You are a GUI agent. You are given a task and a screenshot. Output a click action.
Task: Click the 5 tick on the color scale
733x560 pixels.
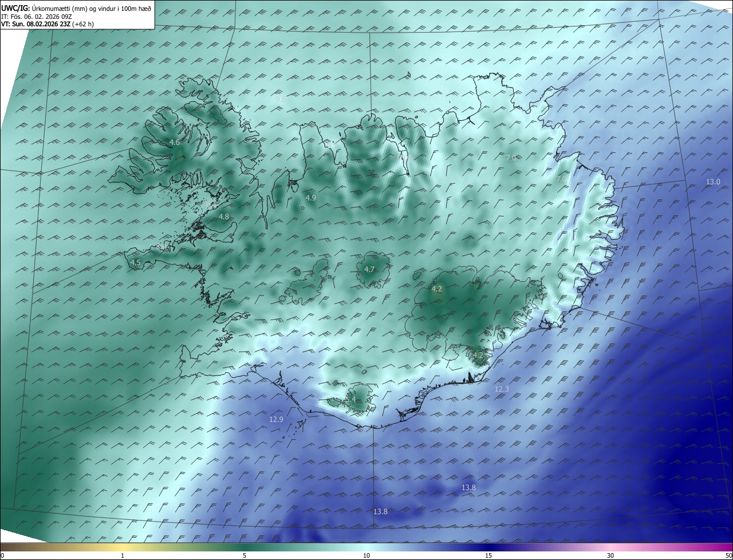tap(245, 555)
